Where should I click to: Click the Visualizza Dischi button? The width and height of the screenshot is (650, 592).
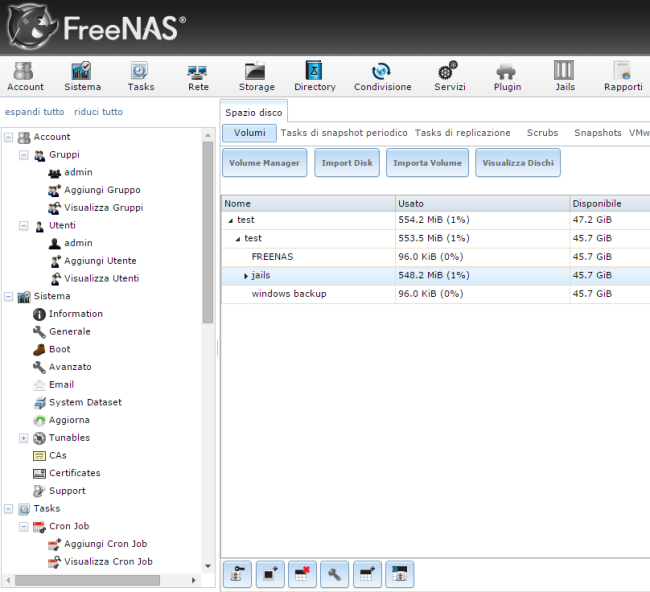click(x=518, y=163)
